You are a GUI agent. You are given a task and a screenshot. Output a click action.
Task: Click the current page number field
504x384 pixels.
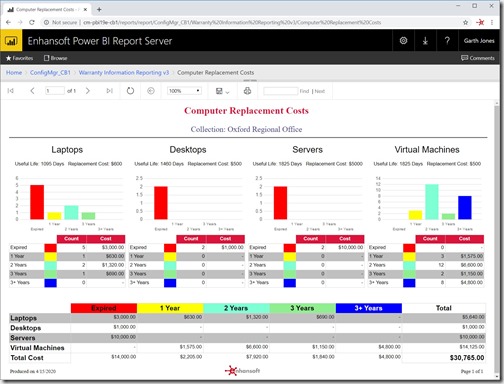tap(55, 91)
